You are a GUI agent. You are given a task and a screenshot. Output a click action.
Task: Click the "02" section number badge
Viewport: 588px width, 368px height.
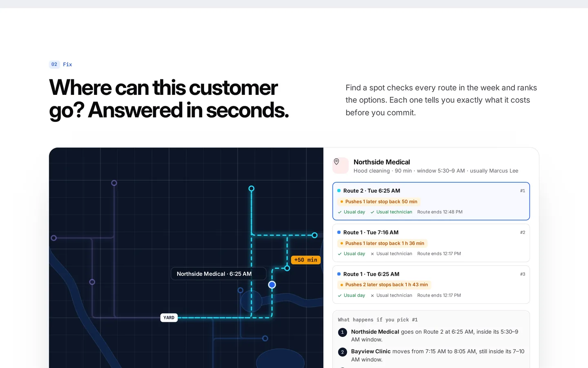[54, 65]
